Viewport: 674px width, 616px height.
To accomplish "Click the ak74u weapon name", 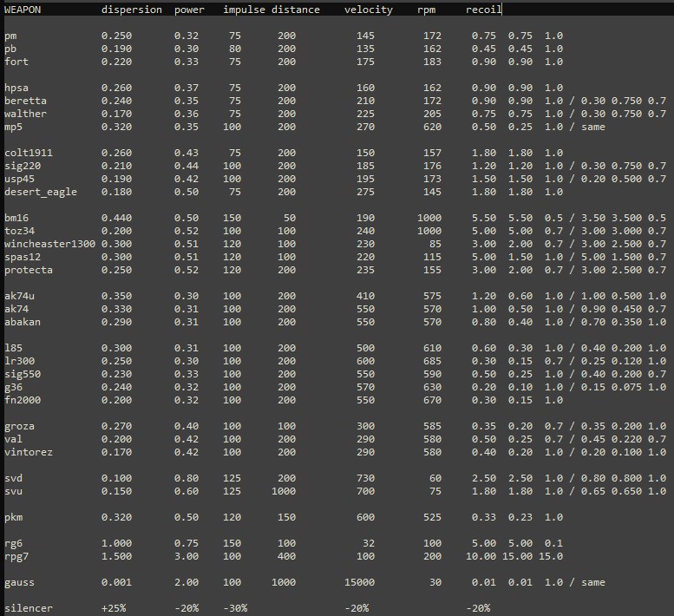I will point(19,296).
